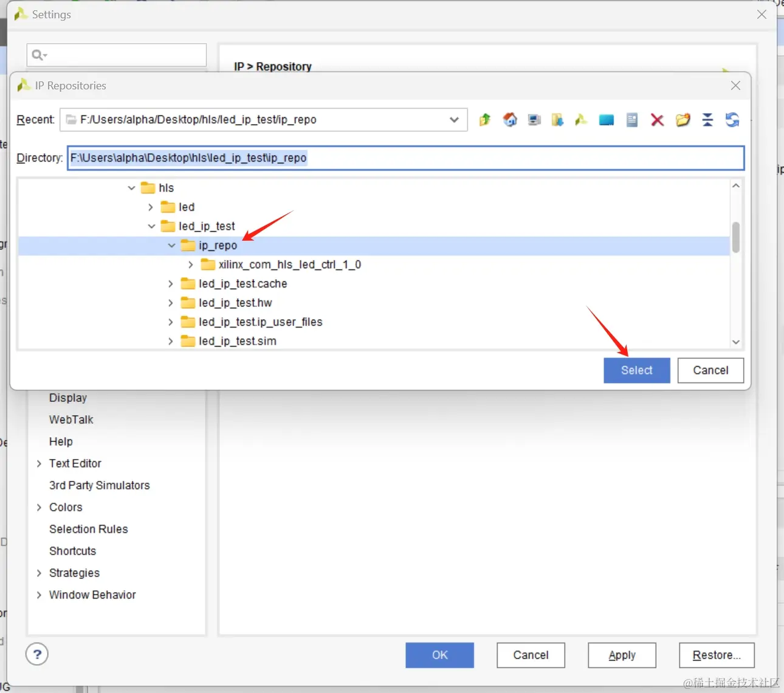Click OK in Settings
The height and width of the screenshot is (693, 784).
pyautogui.click(x=440, y=655)
